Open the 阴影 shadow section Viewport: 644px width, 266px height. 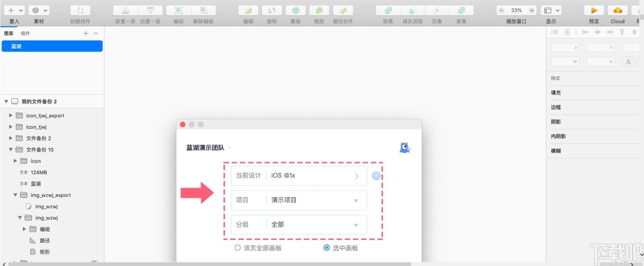point(556,122)
